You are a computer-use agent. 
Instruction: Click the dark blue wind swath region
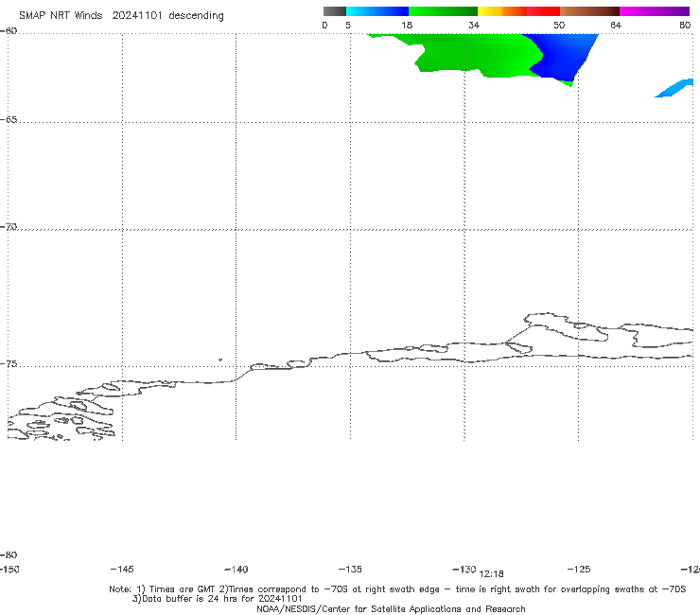[564, 56]
